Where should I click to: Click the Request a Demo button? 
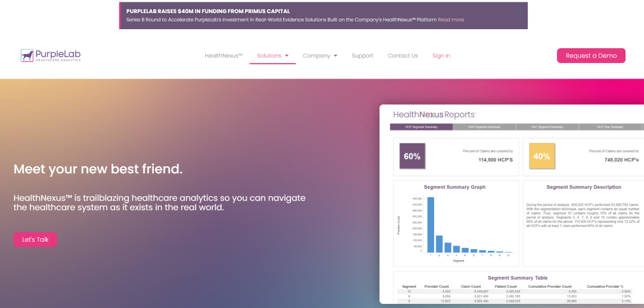pos(591,56)
